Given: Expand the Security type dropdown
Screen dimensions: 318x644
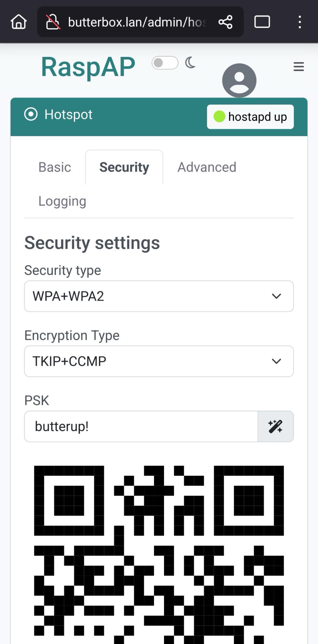Looking at the screenshot, I should (x=159, y=296).
